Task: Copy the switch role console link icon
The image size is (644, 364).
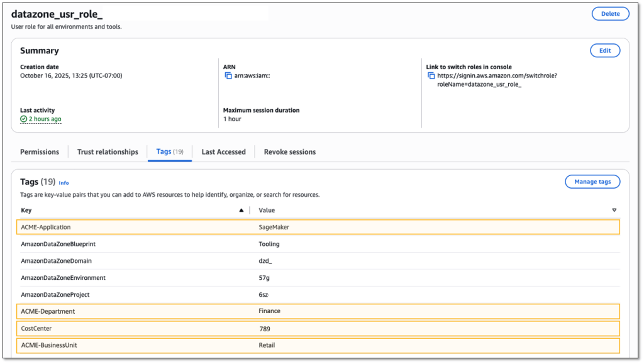Action: click(x=431, y=76)
